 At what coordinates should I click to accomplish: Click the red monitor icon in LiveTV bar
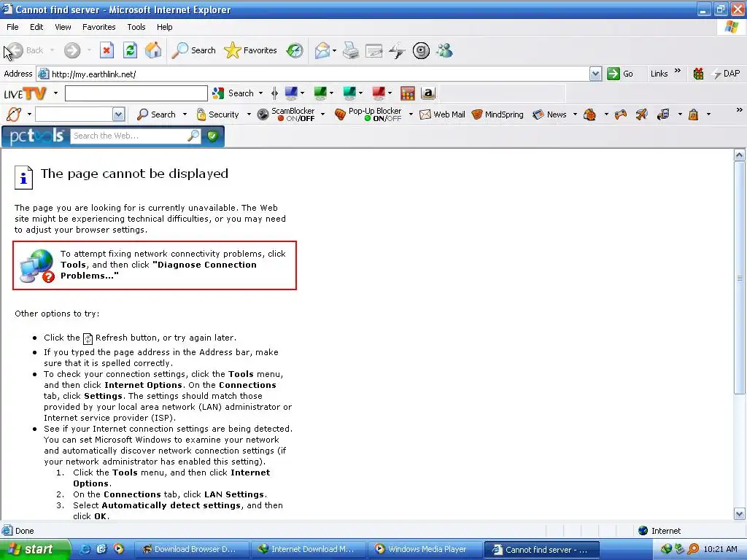(379, 93)
